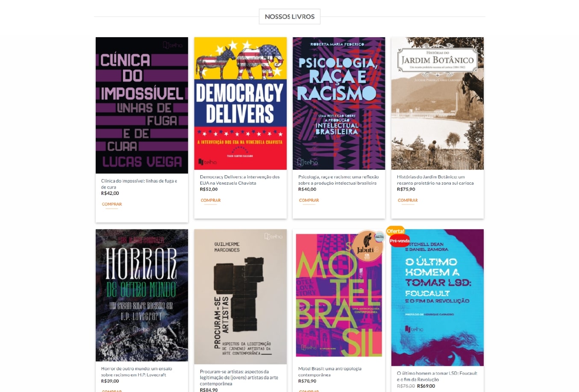579x392 pixels.
Task: Click Comprar under Clínica do impossível
Action: pos(112,204)
